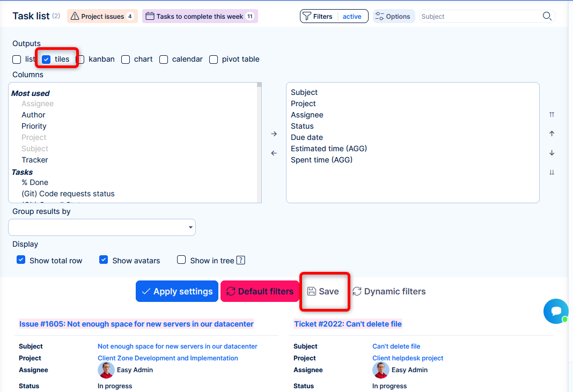This screenshot has height=392, width=573.
Task: Toggle the Show total row checkbox
Action: click(x=21, y=260)
